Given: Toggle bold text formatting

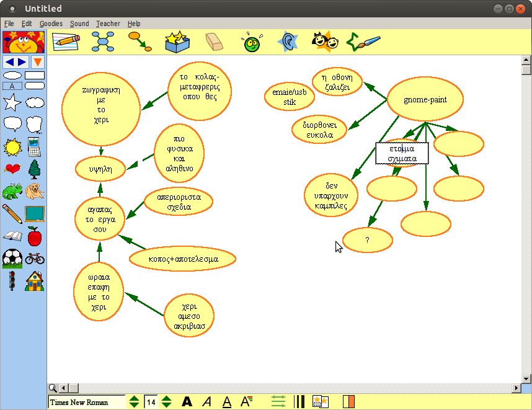Looking at the screenshot, I should click(x=187, y=402).
